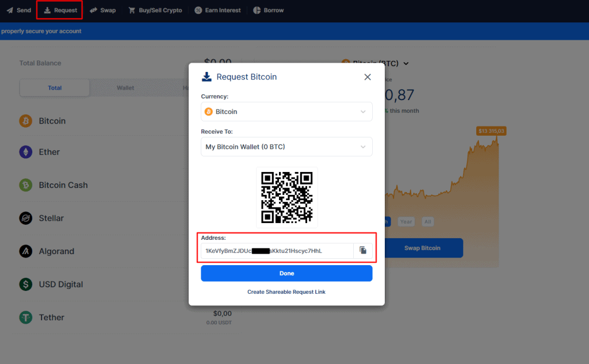Click the Tether $0,00 balance value
Viewport: 589px width, 364px height.
[x=223, y=313]
